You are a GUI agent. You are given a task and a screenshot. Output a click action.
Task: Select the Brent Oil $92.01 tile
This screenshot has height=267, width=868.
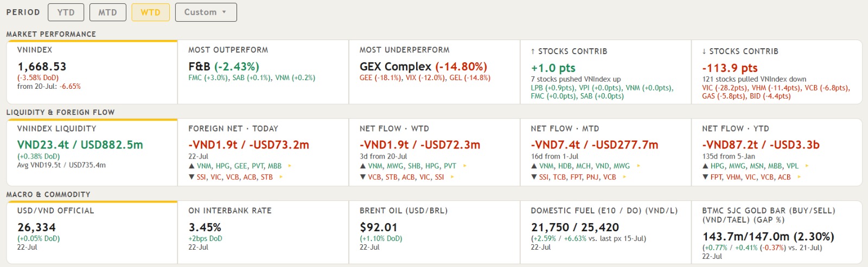pos(435,232)
